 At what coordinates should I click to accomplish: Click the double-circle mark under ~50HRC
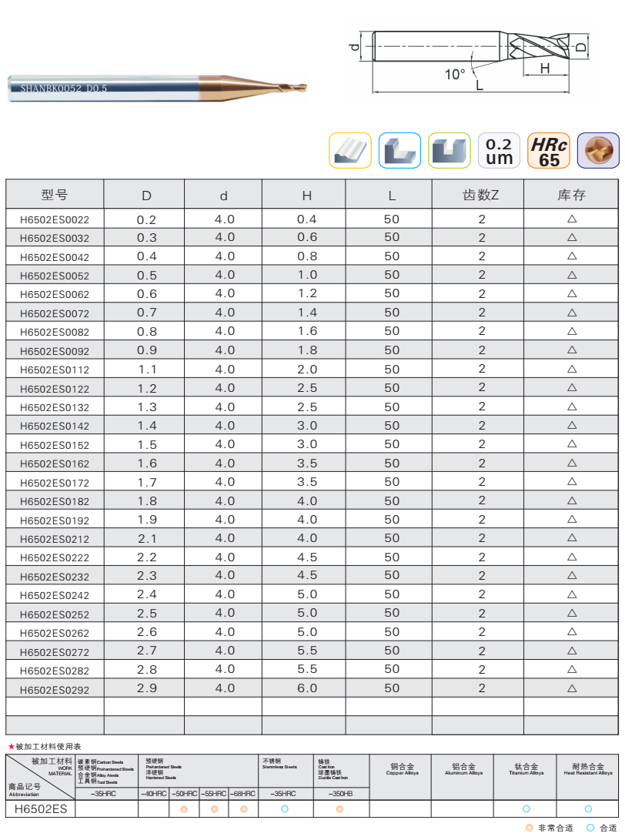pos(184,808)
